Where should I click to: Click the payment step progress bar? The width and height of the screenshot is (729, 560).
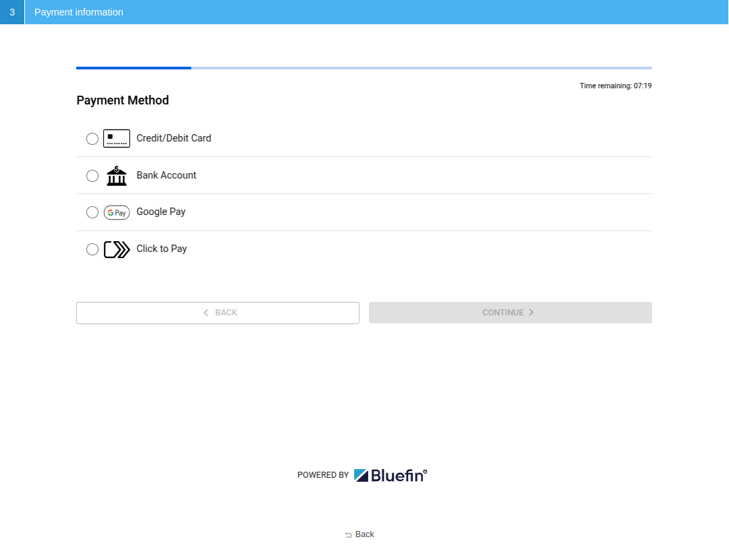click(x=364, y=68)
